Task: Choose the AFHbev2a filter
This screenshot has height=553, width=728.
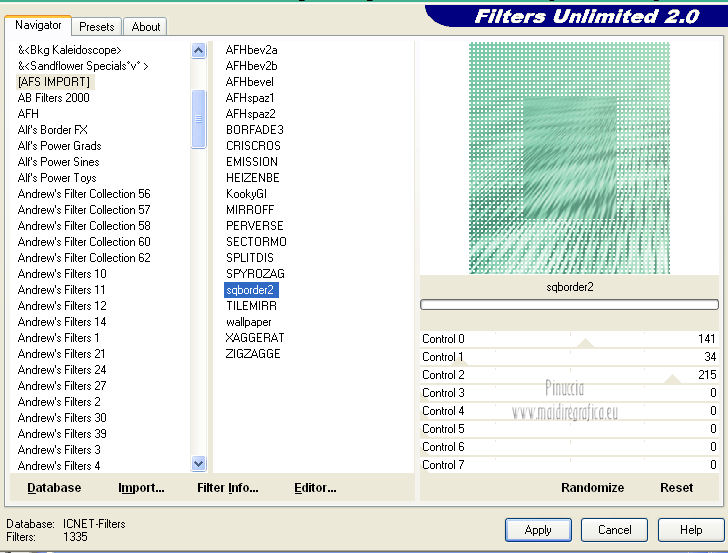Action: [x=252, y=50]
